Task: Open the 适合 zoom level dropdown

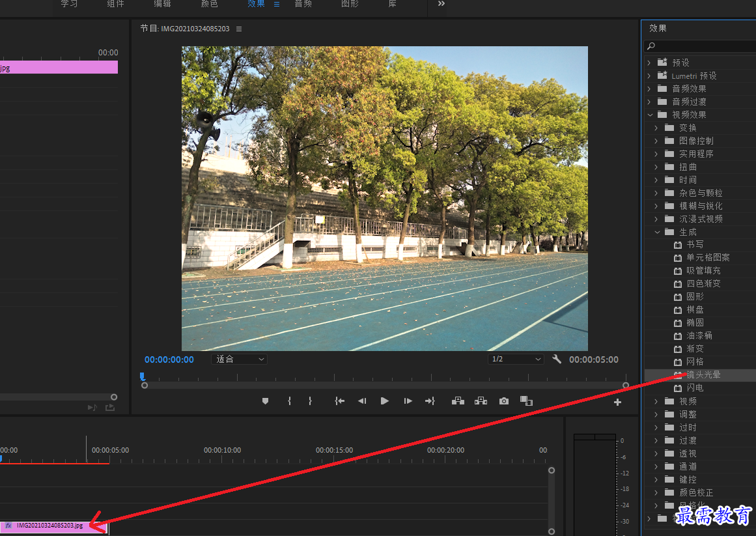Action: click(x=239, y=359)
